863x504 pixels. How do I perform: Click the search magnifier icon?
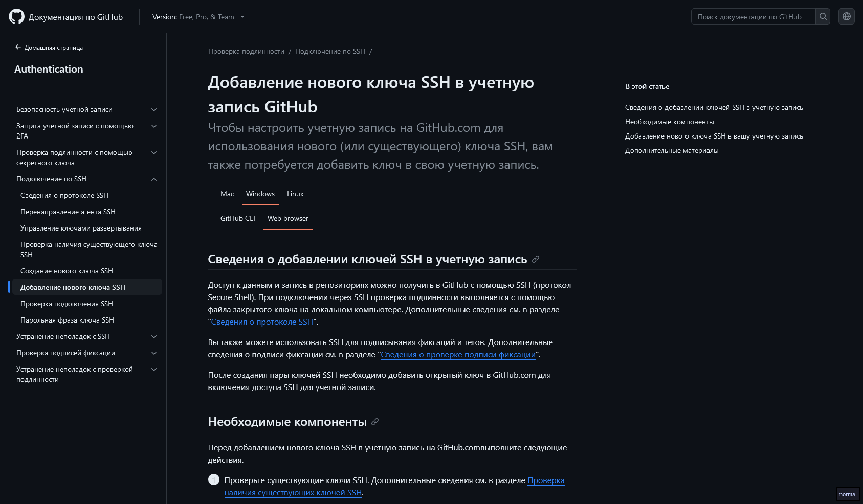[x=823, y=16]
